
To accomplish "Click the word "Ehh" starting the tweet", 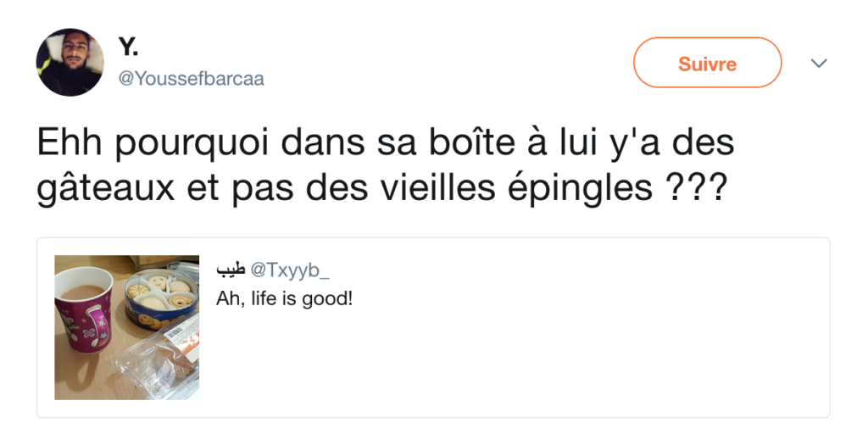I will point(68,143).
